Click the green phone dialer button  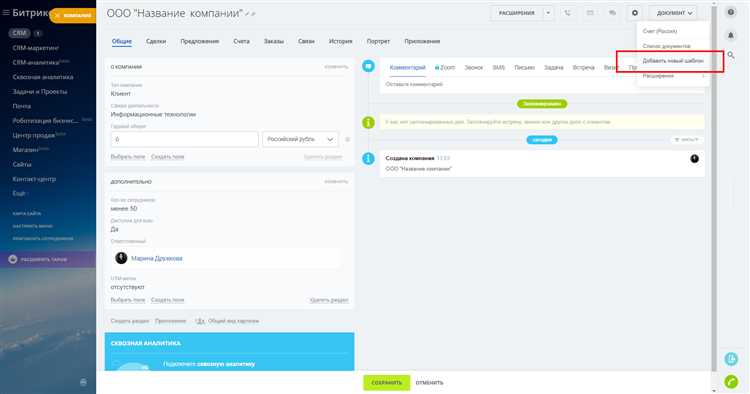click(x=731, y=382)
